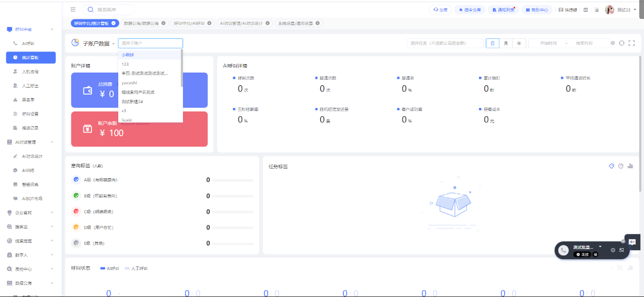Click the tag view icon in 任务标签
This screenshot has width=644, height=297.
[x=611, y=166]
